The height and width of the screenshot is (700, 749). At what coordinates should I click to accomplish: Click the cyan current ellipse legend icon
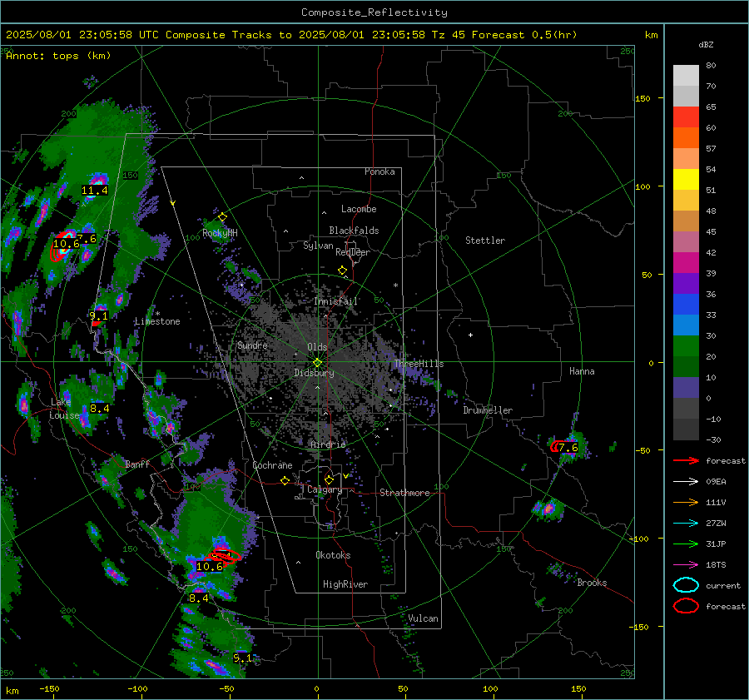point(686,585)
